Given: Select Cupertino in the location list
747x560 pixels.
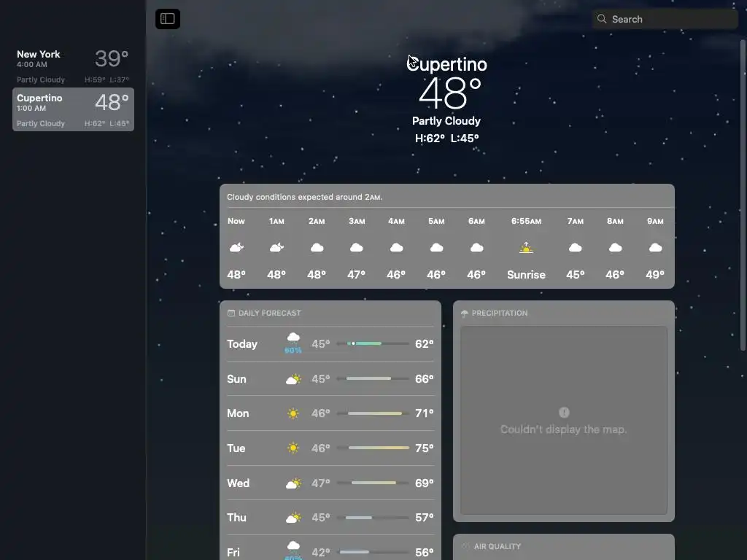Looking at the screenshot, I should [73, 109].
